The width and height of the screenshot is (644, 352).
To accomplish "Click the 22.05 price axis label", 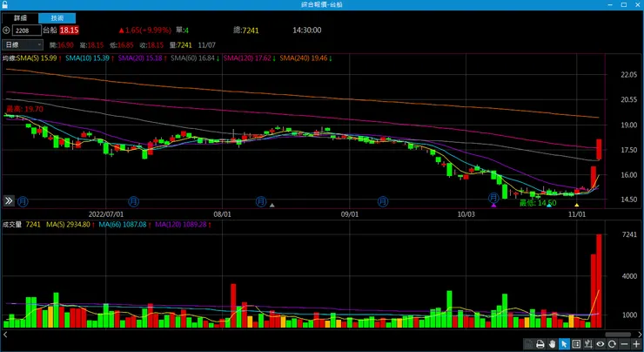I will [629, 74].
